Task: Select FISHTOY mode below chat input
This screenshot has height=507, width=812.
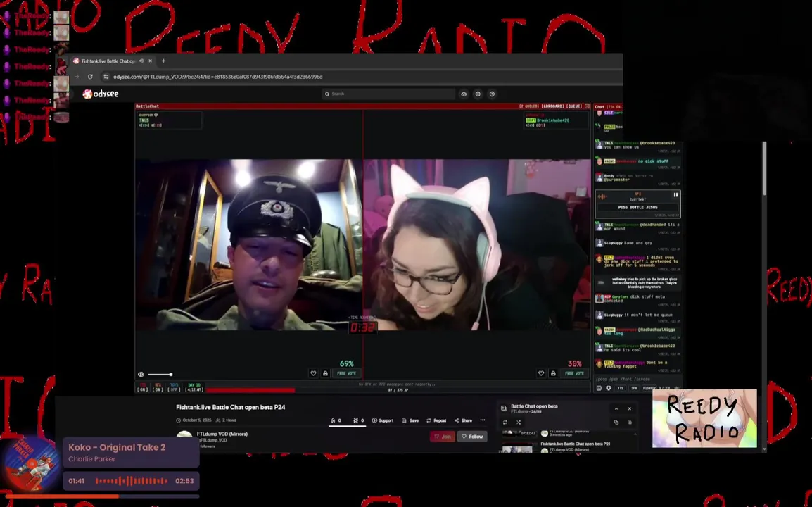Action: click(649, 388)
